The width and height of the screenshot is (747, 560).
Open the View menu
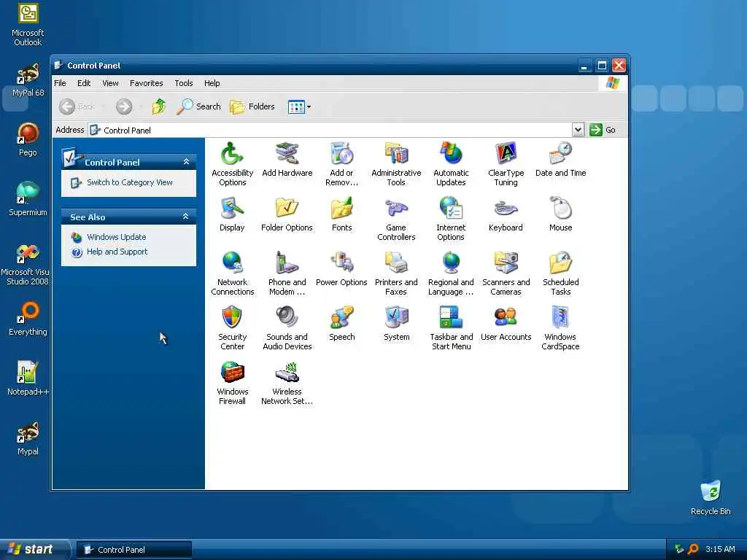pos(110,83)
